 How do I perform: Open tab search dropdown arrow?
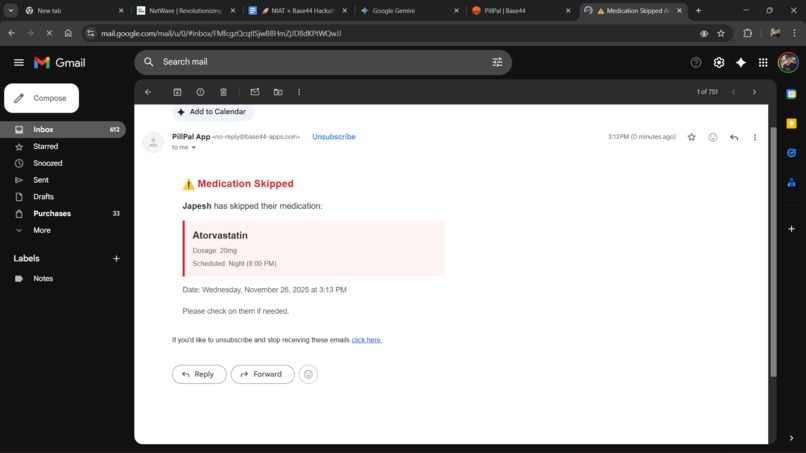click(x=10, y=10)
